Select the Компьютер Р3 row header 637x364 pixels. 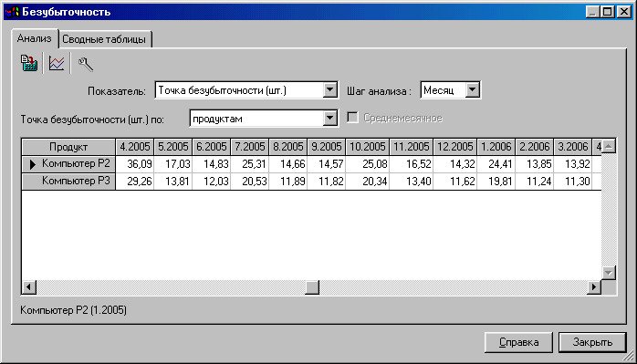click(68, 182)
